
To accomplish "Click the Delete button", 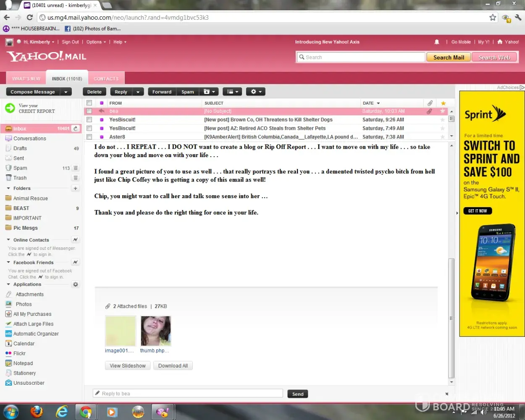I will pyautogui.click(x=94, y=92).
